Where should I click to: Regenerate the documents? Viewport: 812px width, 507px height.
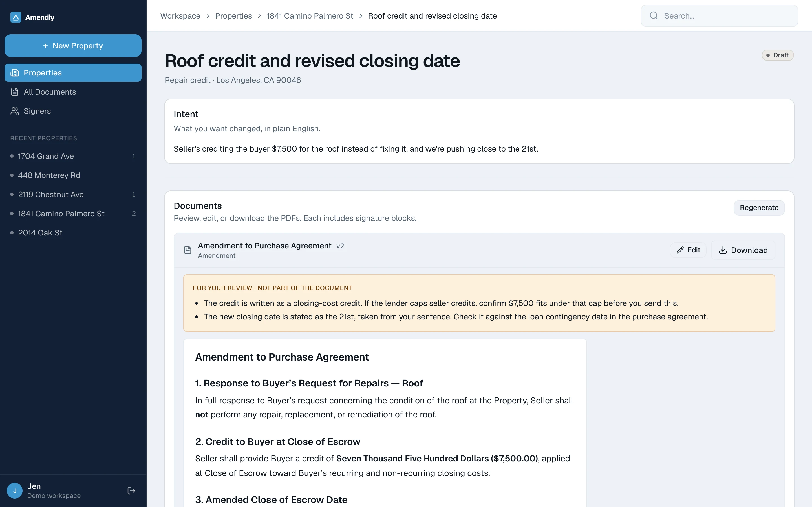(759, 208)
